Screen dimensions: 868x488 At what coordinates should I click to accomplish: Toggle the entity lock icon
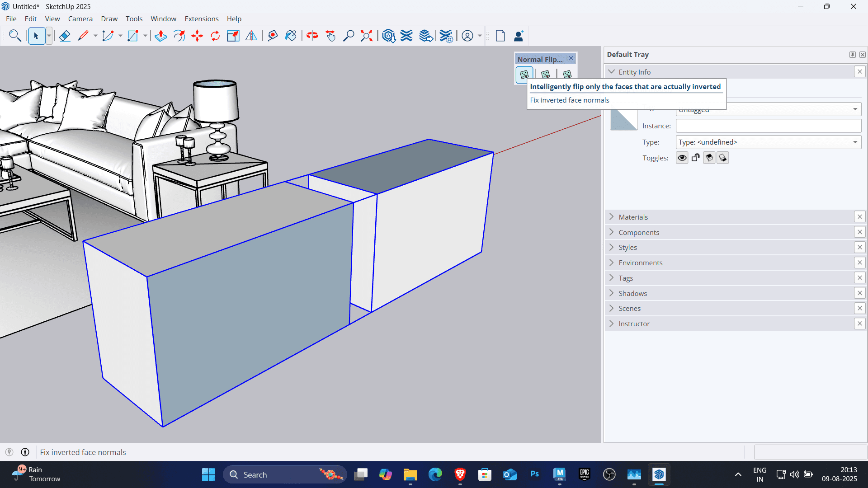point(695,158)
